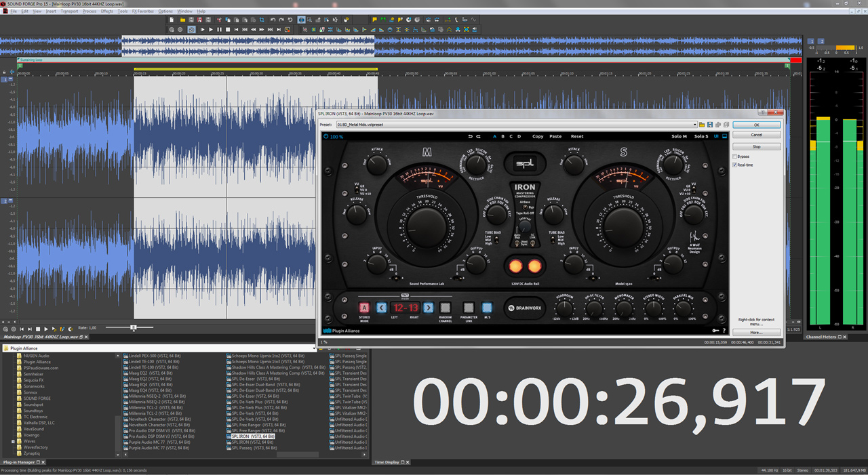The height and width of the screenshot is (475, 868).
Task: Click the plugin help question mark icon
Action: (x=724, y=331)
